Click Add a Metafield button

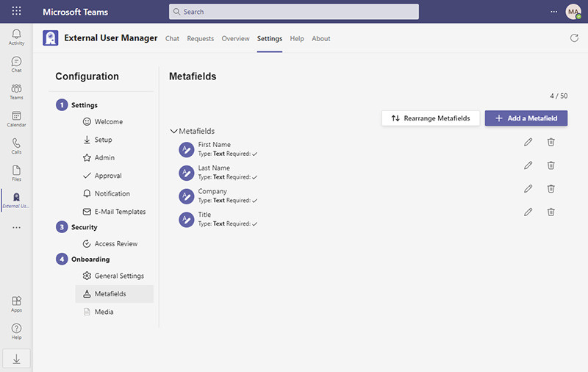click(526, 118)
